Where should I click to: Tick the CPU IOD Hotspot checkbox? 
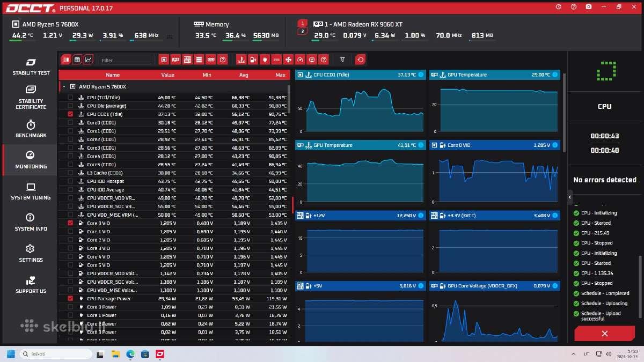click(70, 181)
